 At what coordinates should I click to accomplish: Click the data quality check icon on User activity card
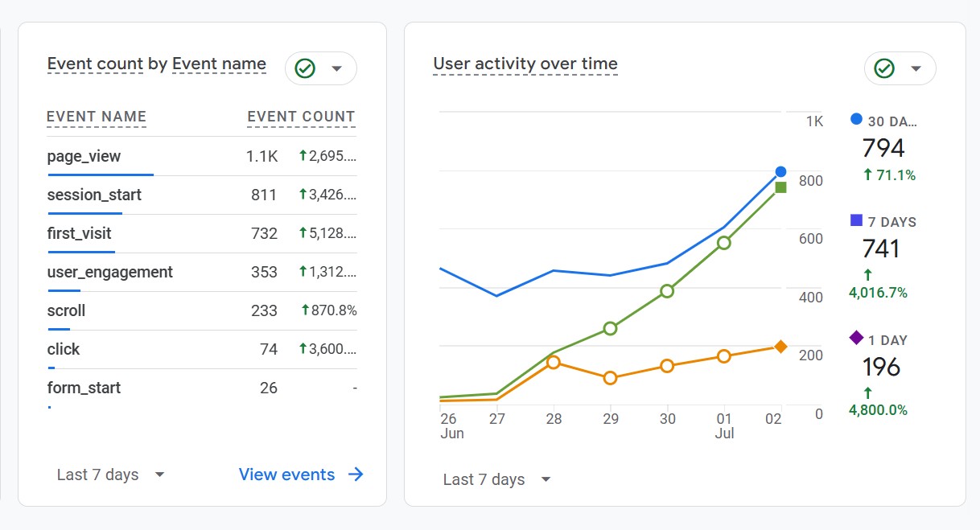[884, 68]
